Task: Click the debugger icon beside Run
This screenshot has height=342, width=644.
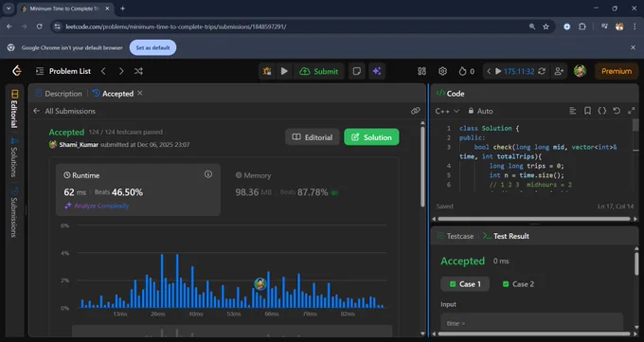Action: point(267,71)
